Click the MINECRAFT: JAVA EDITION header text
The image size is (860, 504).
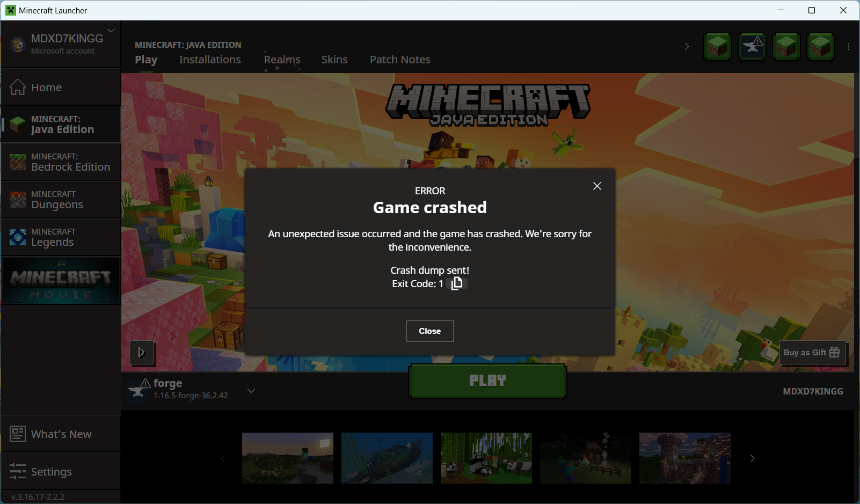(188, 45)
